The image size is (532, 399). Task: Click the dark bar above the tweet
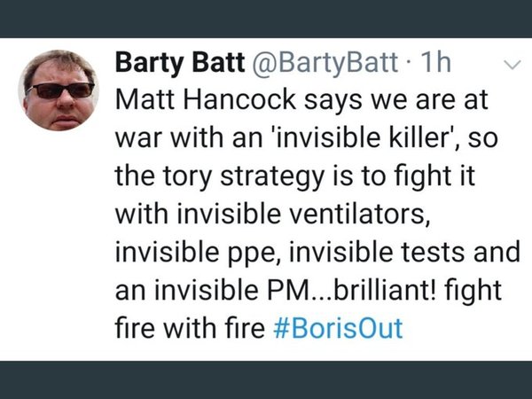point(266,18)
